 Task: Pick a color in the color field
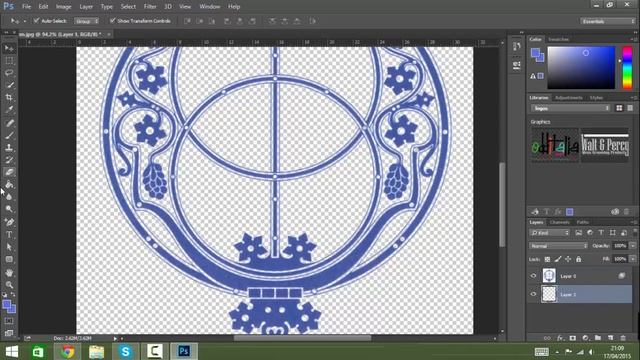click(x=581, y=68)
